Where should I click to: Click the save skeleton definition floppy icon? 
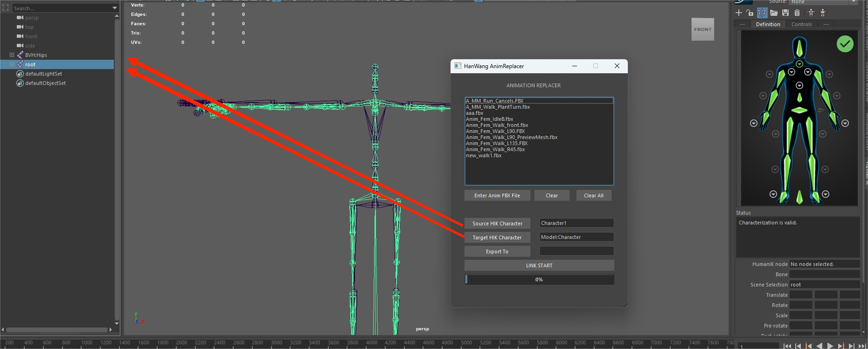click(x=785, y=13)
